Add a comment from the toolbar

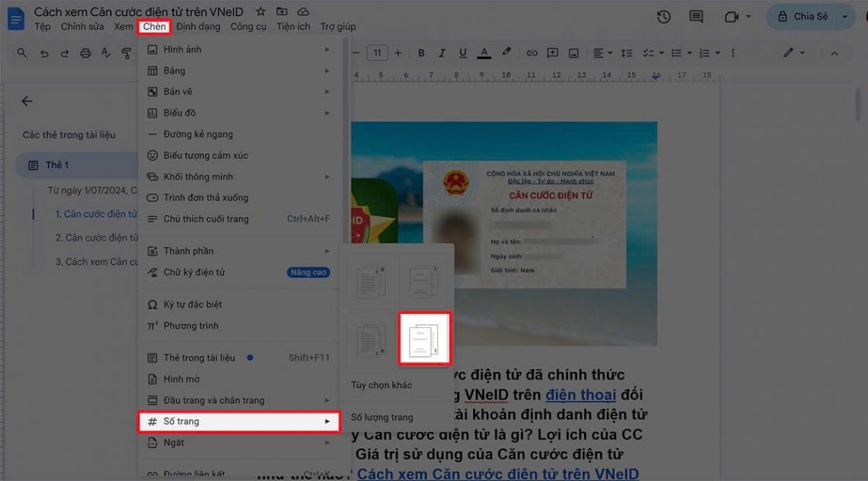pos(552,53)
